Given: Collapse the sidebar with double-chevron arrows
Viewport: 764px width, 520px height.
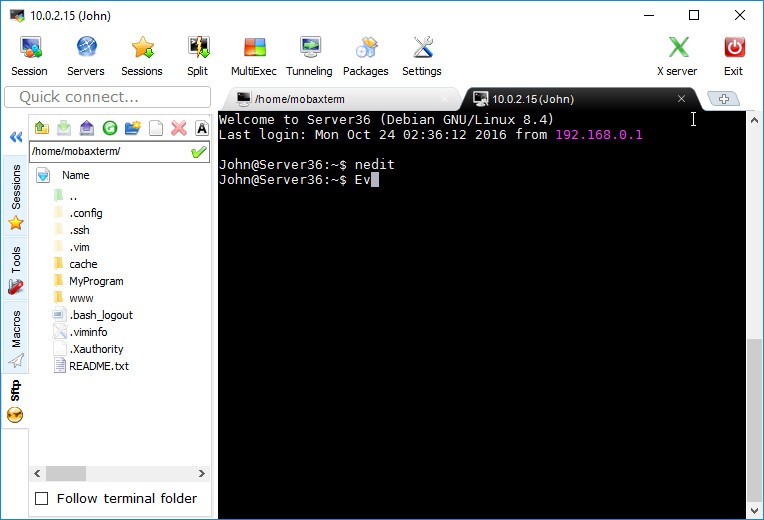Looking at the screenshot, I should (x=15, y=138).
